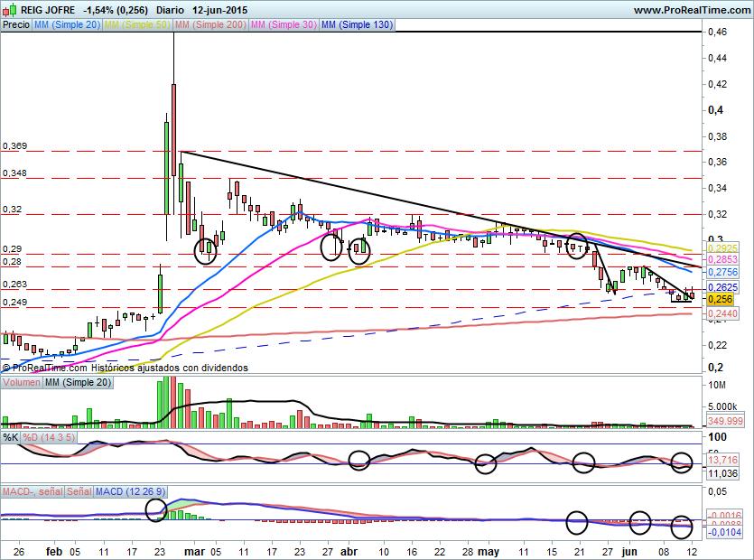Image resolution: width=754 pixels, height=560 pixels.
Task: Click the 0,2925 moving average price tag
Action: [x=722, y=247]
